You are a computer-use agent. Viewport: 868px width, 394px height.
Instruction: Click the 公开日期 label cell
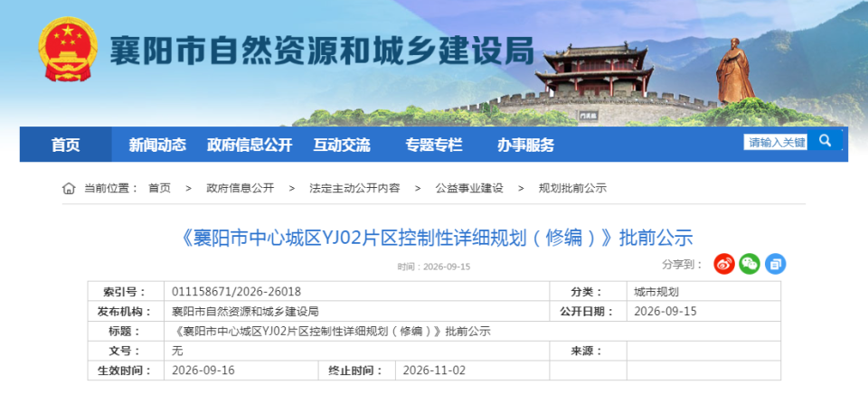[x=589, y=312]
